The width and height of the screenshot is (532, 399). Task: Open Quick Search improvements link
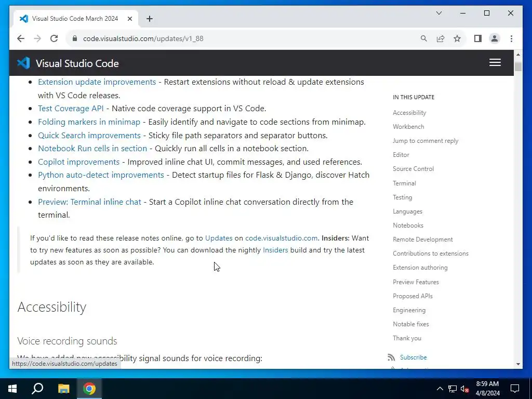pos(89,136)
